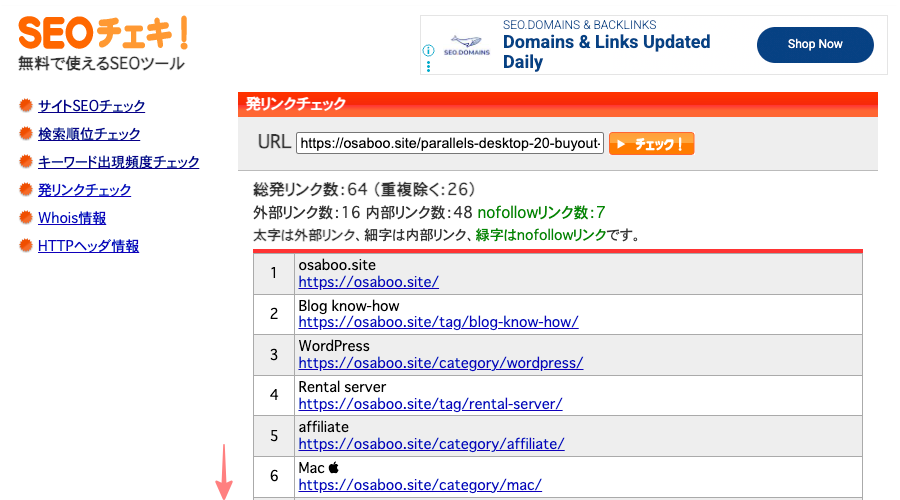The image size is (900, 500).
Task: Click the WordPress row title
Action: [334, 346]
